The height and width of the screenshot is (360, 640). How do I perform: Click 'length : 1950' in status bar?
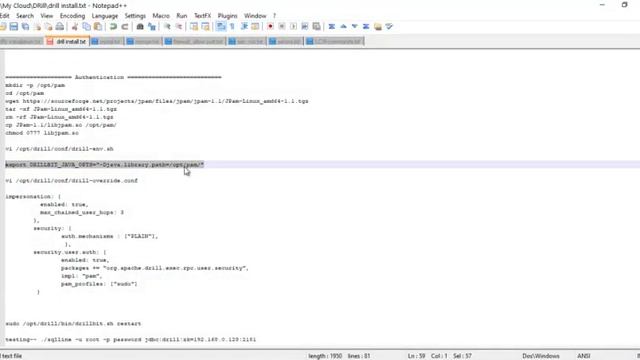tap(325, 356)
